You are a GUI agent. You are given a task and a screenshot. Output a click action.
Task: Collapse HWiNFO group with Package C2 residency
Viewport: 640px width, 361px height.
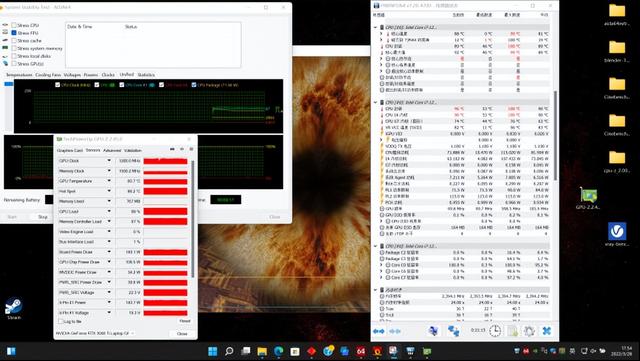point(376,246)
